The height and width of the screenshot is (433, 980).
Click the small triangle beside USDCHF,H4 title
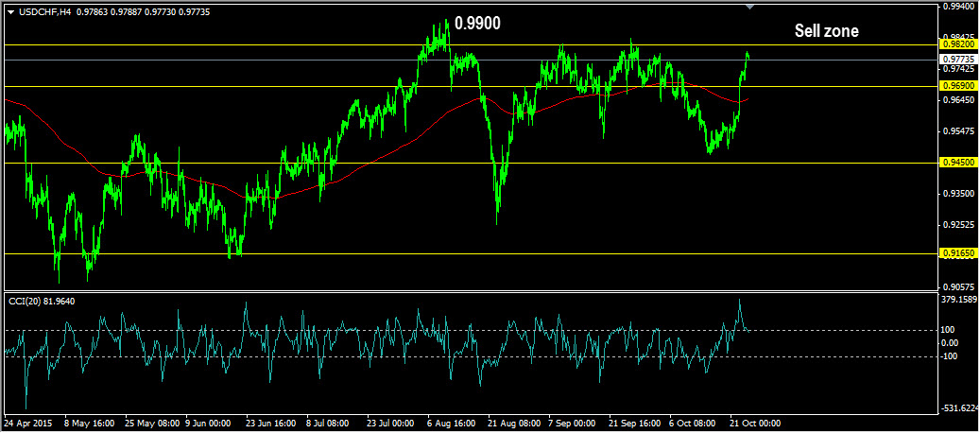point(9,9)
